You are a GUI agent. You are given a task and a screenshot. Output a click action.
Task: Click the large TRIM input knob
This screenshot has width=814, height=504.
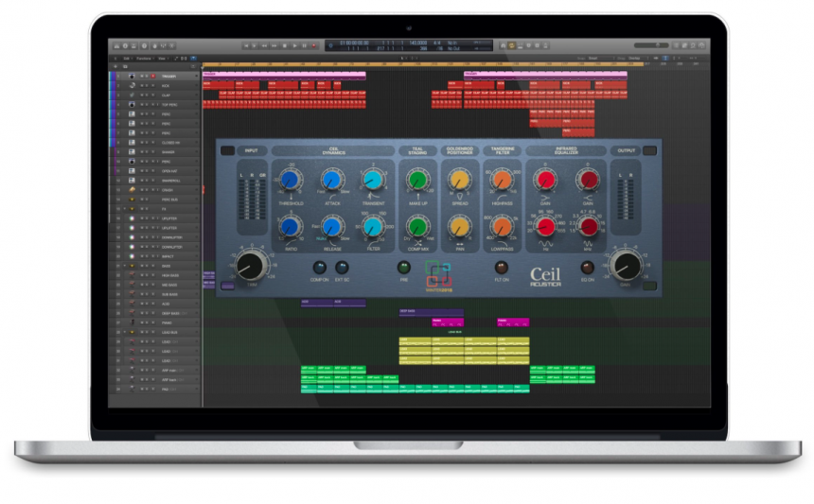pyautogui.click(x=251, y=266)
